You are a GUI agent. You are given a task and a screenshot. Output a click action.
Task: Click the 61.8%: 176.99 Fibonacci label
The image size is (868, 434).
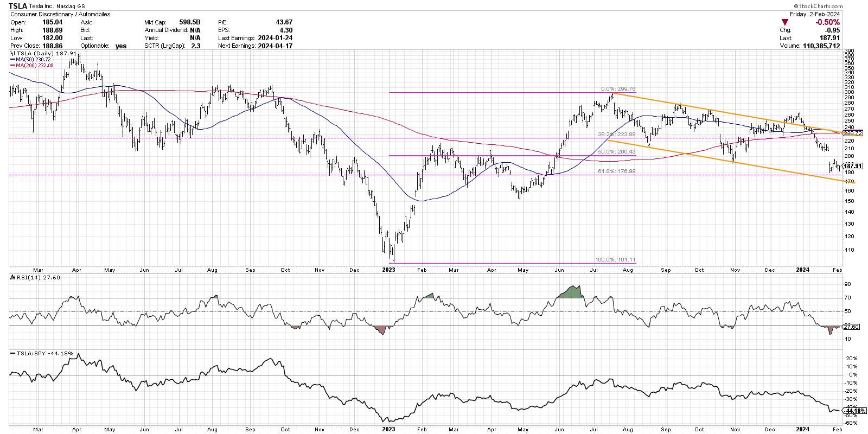click(x=616, y=171)
